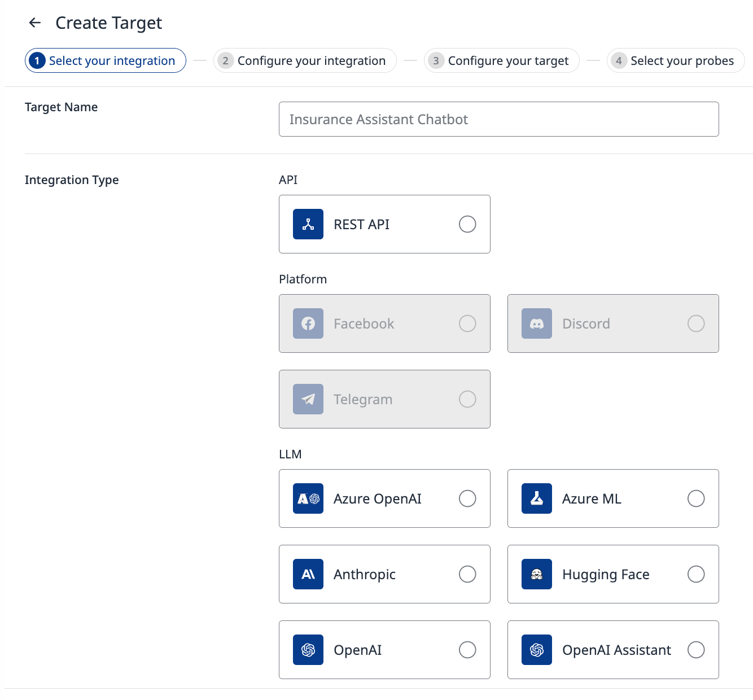Choose the Azure ML radio option

coord(696,498)
